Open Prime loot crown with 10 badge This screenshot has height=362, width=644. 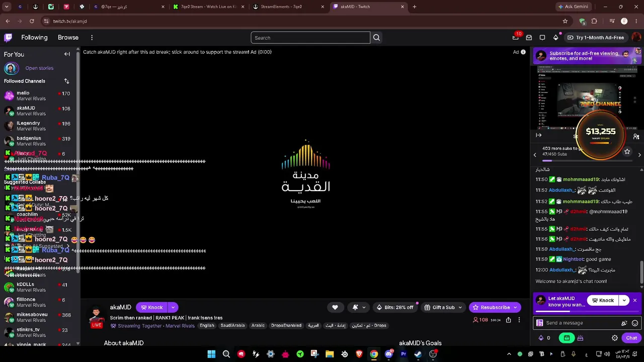pyautogui.click(x=516, y=37)
